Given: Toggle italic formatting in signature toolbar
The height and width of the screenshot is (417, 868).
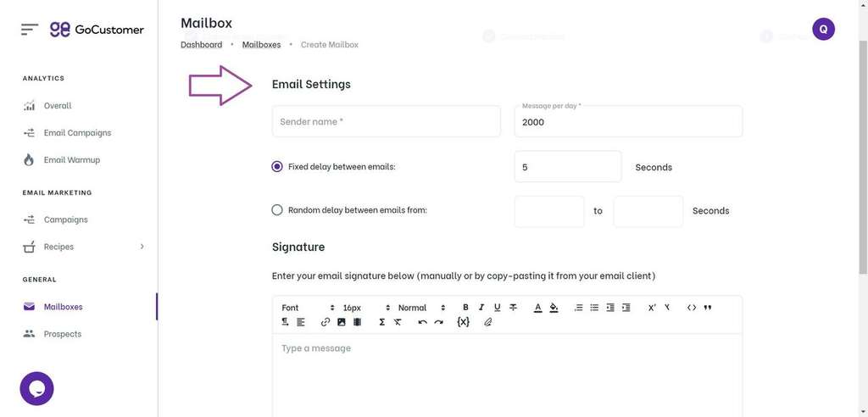Looking at the screenshot, I should click(x=481, y=308).
